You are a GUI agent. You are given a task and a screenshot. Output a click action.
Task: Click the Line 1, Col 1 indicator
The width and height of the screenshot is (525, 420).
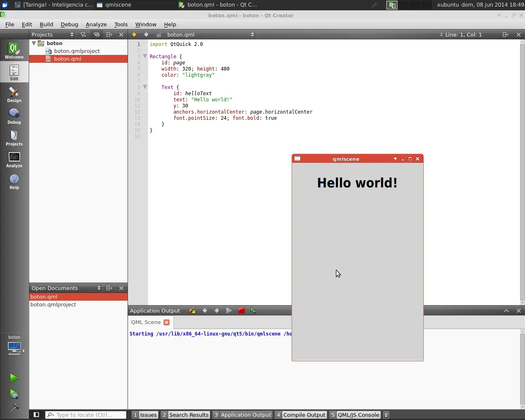tap(463, 35)
